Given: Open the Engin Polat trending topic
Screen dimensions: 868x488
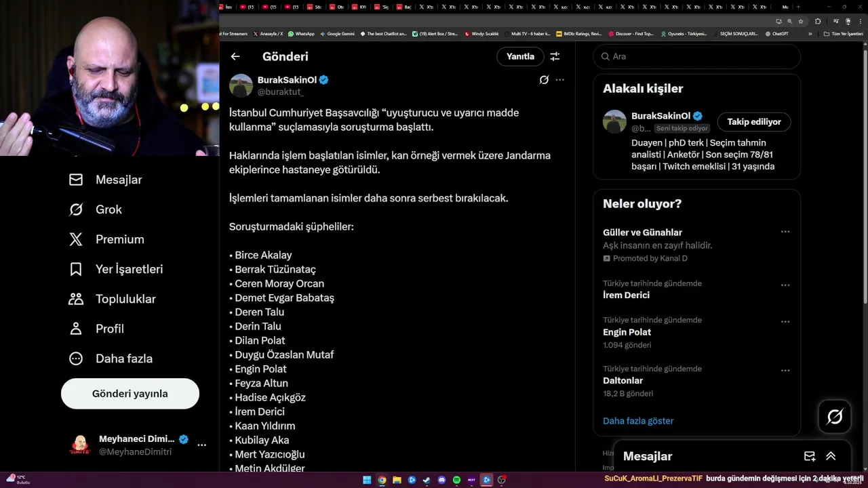Looking at the screenshot, I should coord(696,332).
